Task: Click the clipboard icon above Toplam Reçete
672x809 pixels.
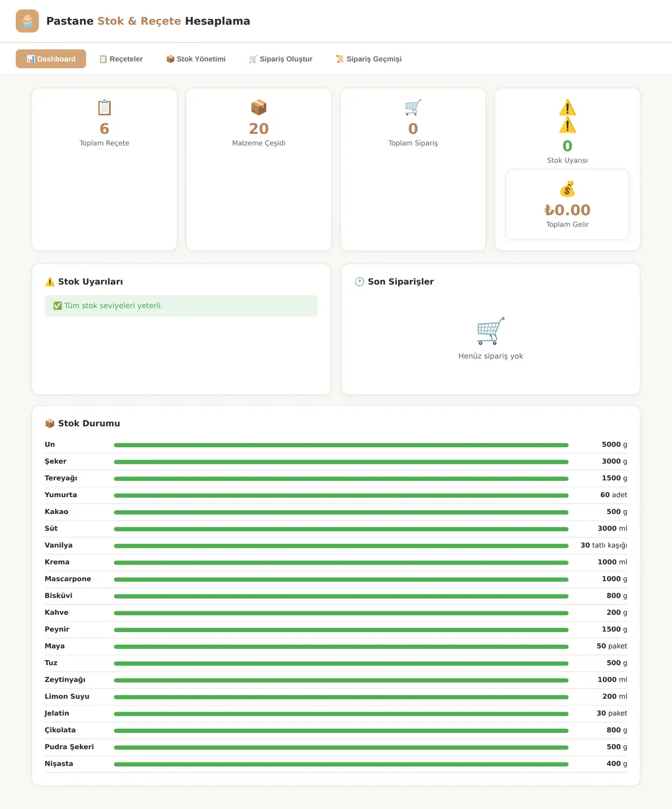Action: pos(104,107)
